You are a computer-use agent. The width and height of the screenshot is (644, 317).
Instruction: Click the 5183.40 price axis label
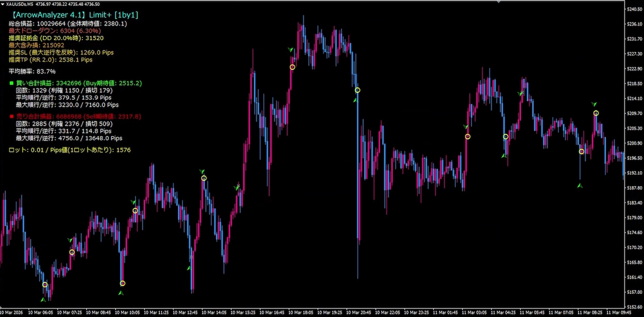pyautogui.click(x=633, y=203)
